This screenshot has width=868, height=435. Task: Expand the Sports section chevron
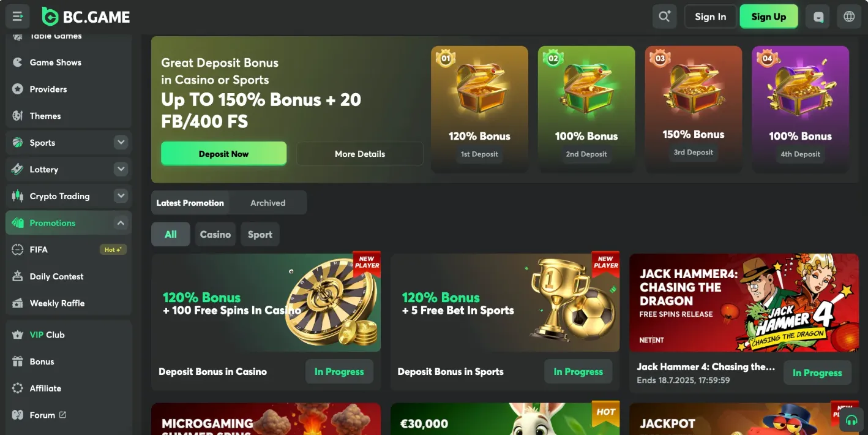tap(121, 142)
